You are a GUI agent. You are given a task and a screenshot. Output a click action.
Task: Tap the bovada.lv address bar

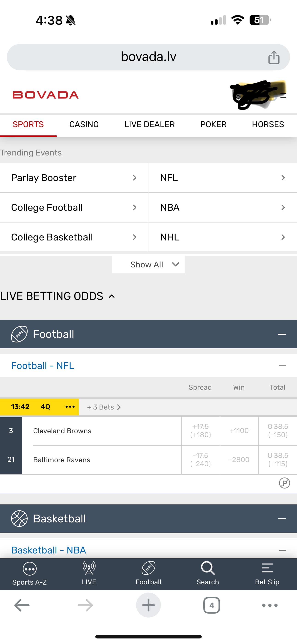coord(148,57)
